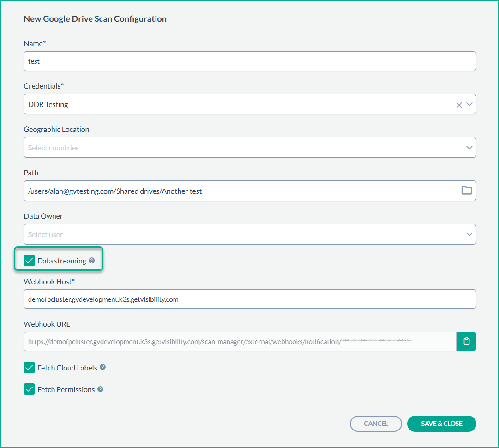The height and width of the screenshot is (448, 499).
Task: Open the Data Owner dropdown chevron
Action: pos(469,234)
